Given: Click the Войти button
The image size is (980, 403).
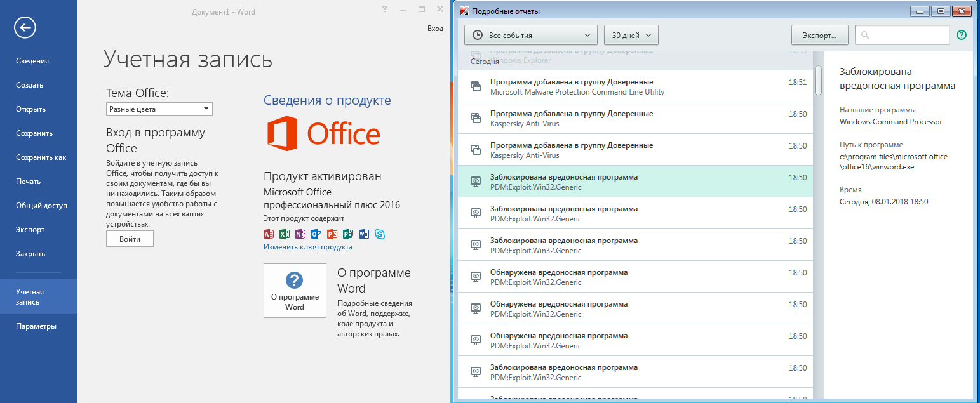Looking at the screenshot, I should [x=130, y=239].
